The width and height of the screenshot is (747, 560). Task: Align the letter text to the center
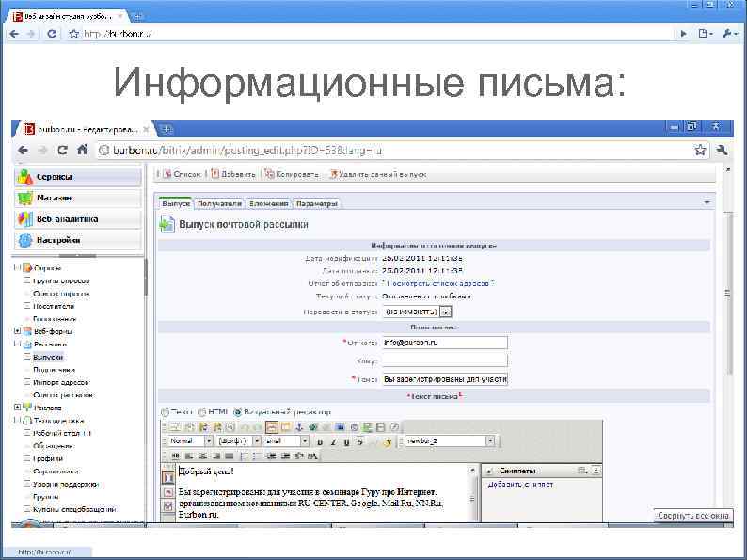203,456
